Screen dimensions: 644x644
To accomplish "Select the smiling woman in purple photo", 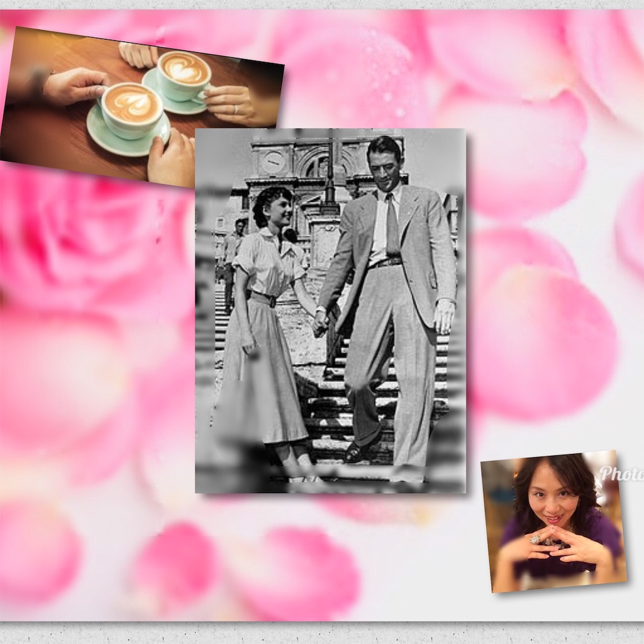I will pos(554,521).
